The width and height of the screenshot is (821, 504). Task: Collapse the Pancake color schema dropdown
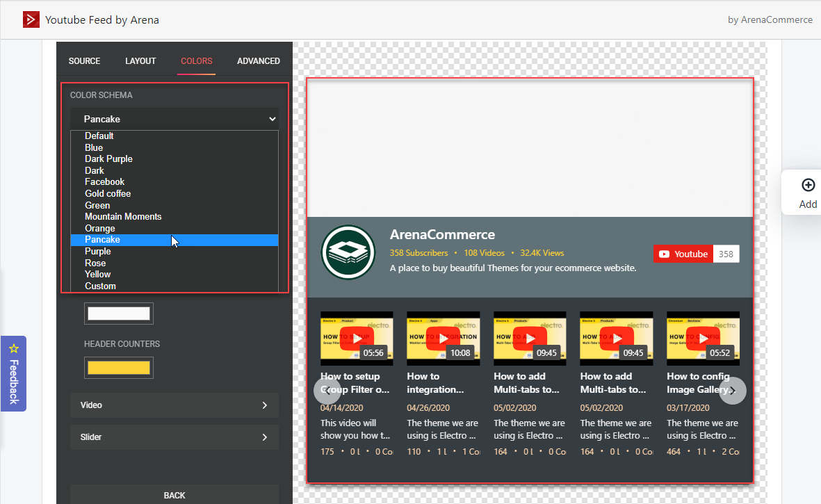click(x=174, y=119)
